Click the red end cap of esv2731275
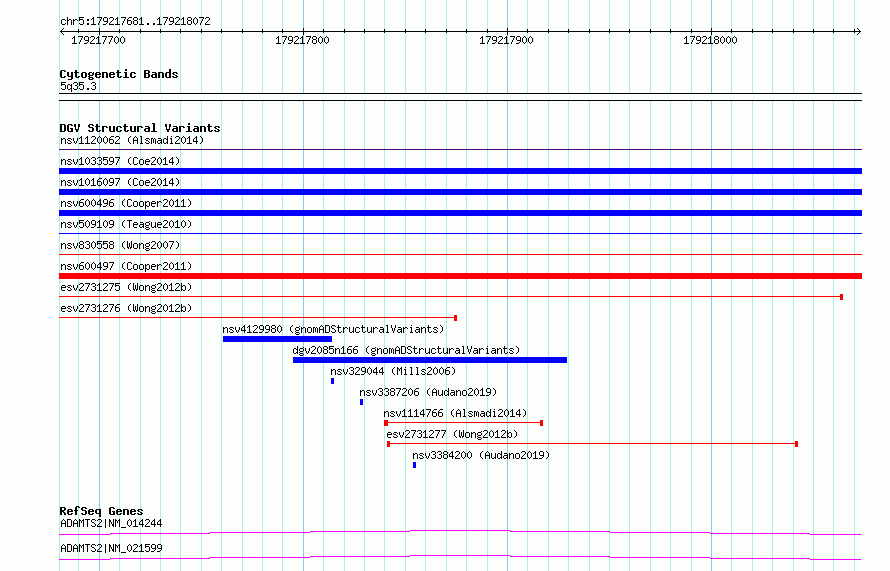This screenshot has width=890, height=571. 841,297
